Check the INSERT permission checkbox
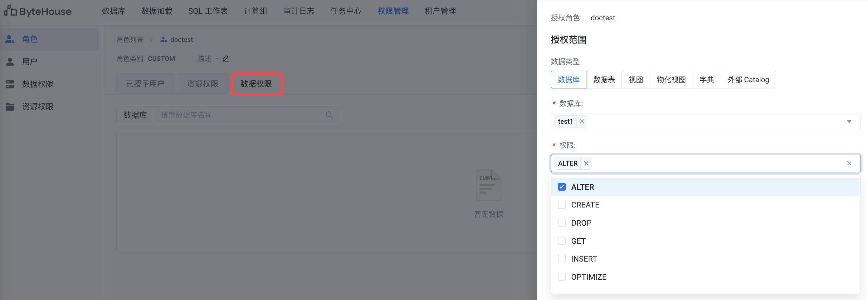This screenshot has width=868, height=300. tap(561, 259)
